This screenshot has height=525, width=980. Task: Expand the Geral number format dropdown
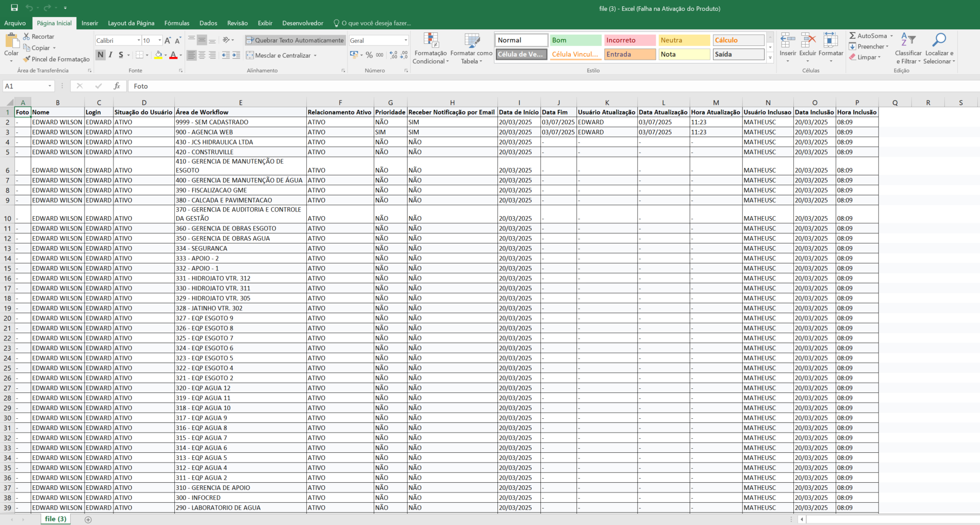[x=406, y=40]
